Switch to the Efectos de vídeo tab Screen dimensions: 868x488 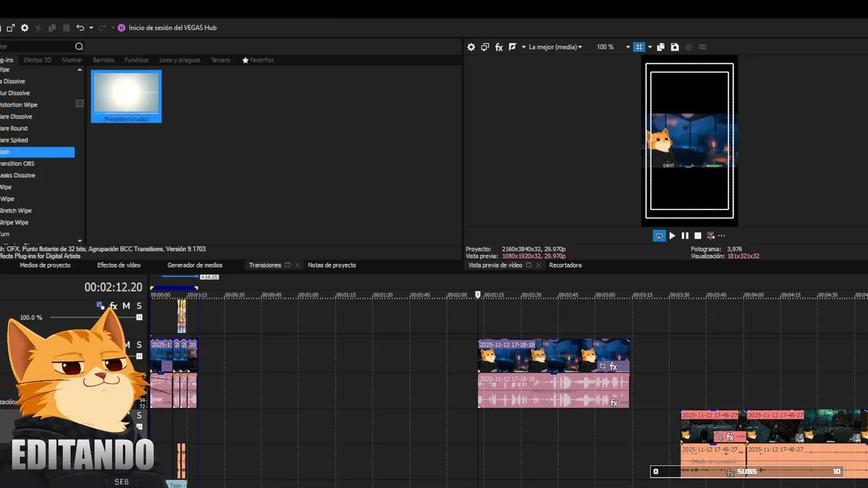coord(119,265)
